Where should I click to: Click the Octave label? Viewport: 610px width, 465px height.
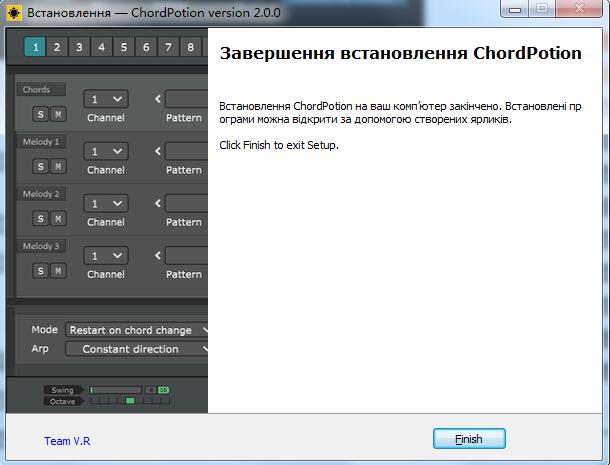(62, 401)
